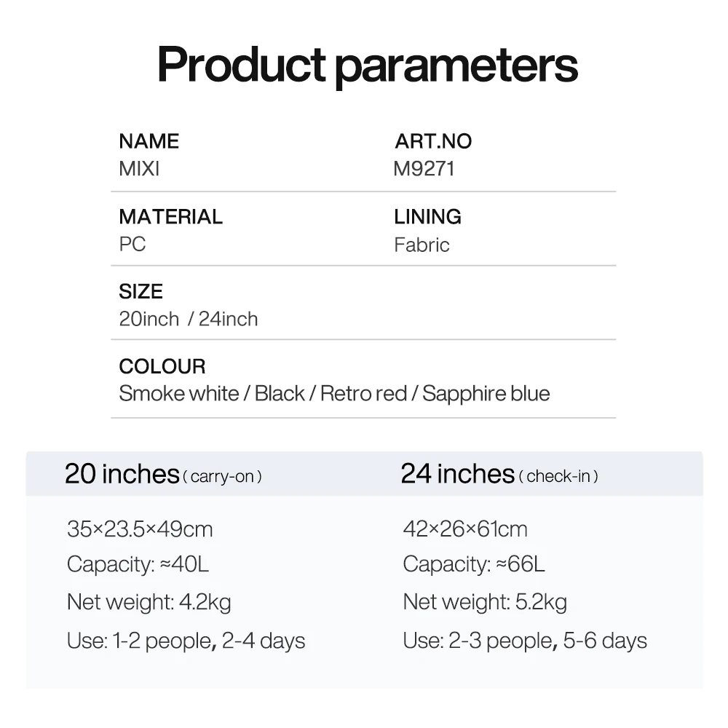Click the "Net weight: 4.2kg" line
The height and width of the screenshot is (728, 728).
(149, 602)
